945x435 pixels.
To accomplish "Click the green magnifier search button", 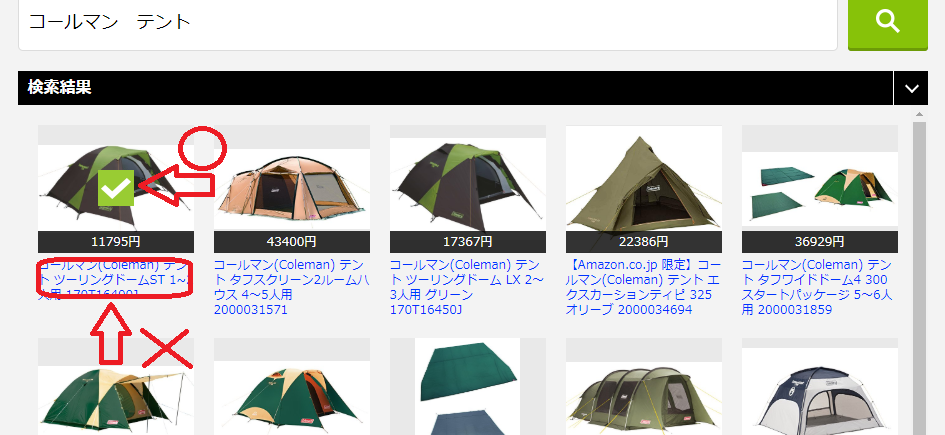I will [x=887, y=23].
